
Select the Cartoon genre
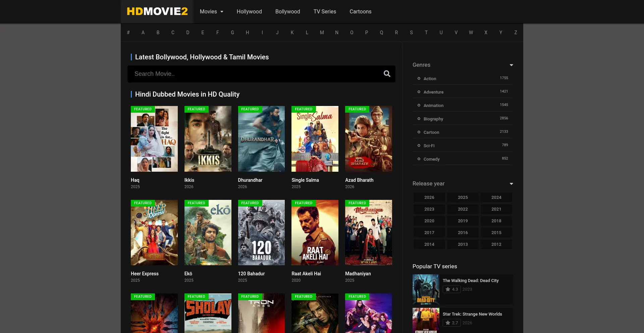click(x=431, y=132)
